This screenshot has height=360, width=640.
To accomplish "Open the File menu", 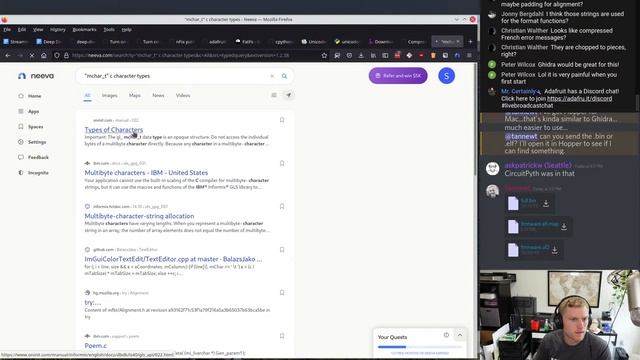I will (x=7, y=29).
